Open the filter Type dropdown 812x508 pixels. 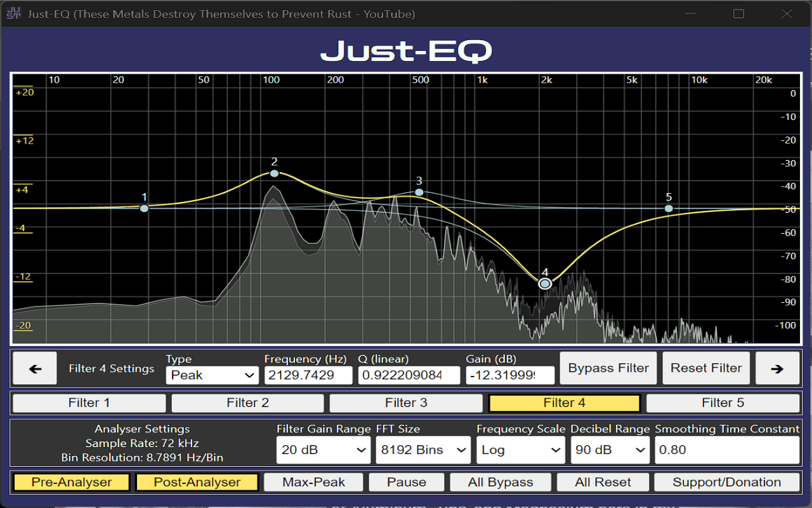(x=212, y=375)
